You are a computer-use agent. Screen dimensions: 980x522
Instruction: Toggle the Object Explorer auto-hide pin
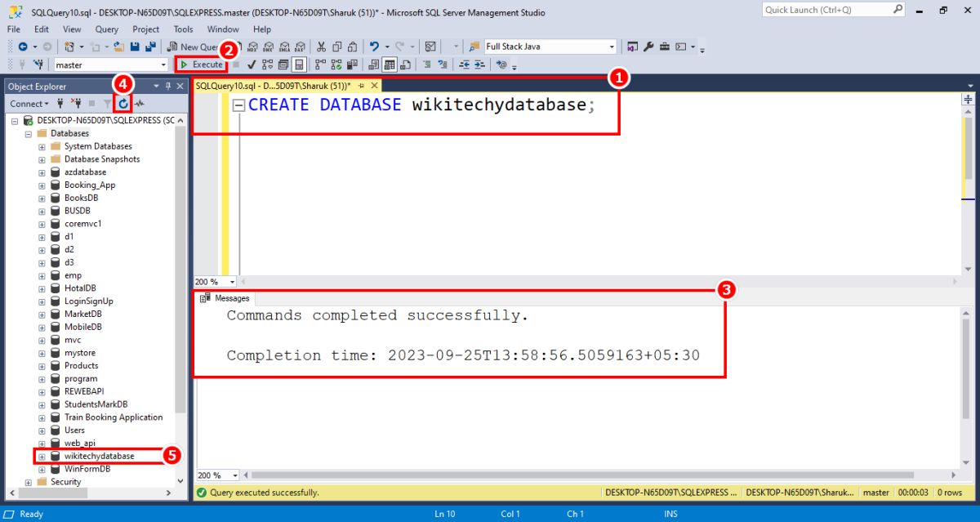pyautogui.click(x=169, y=86)
